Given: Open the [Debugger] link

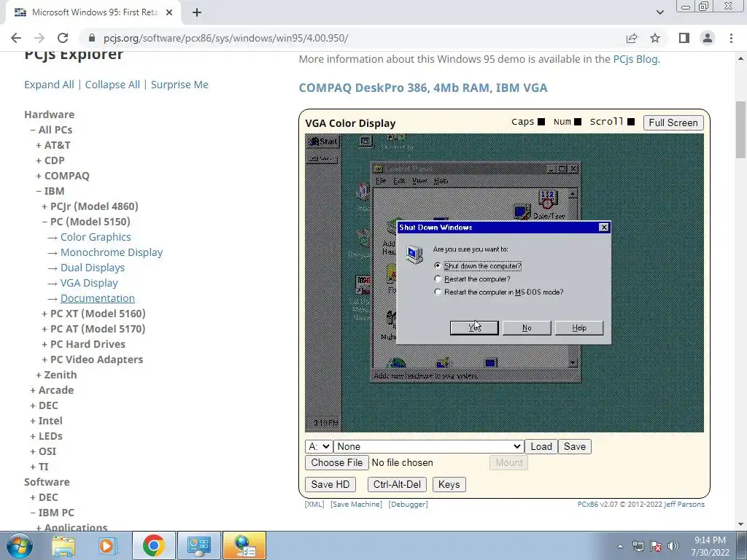Looking at the screenshot, I should pyautogui.click(x=409, y=504).
